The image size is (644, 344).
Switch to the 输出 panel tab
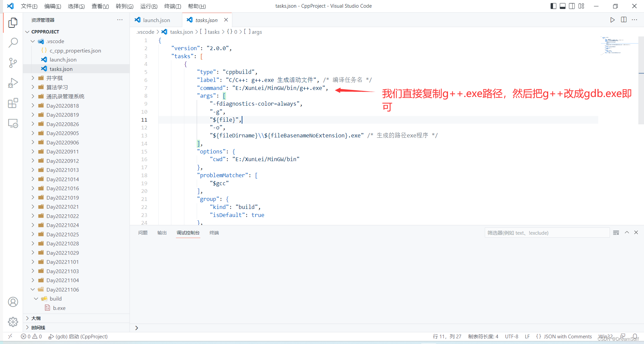(162, 233)
